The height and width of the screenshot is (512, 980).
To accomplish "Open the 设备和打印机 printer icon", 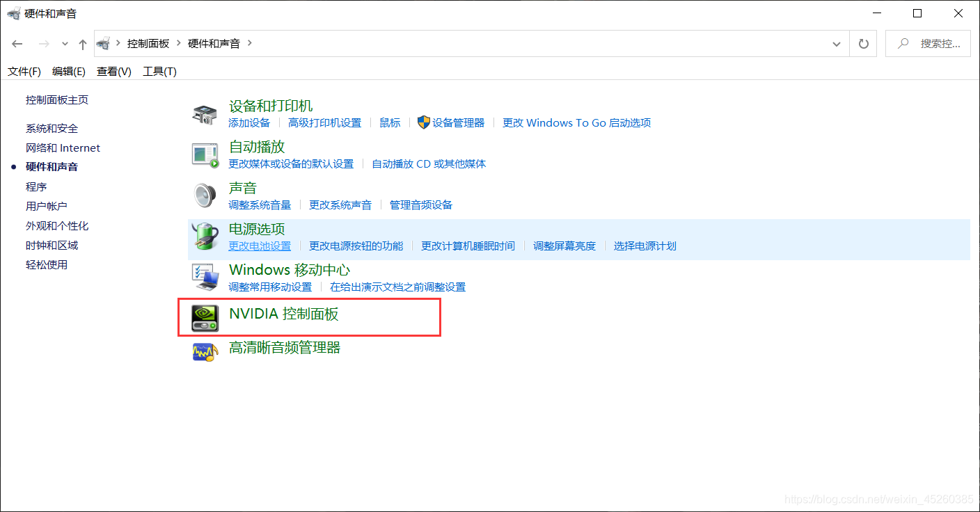I will pyautogui.click(x=205, y=114).
